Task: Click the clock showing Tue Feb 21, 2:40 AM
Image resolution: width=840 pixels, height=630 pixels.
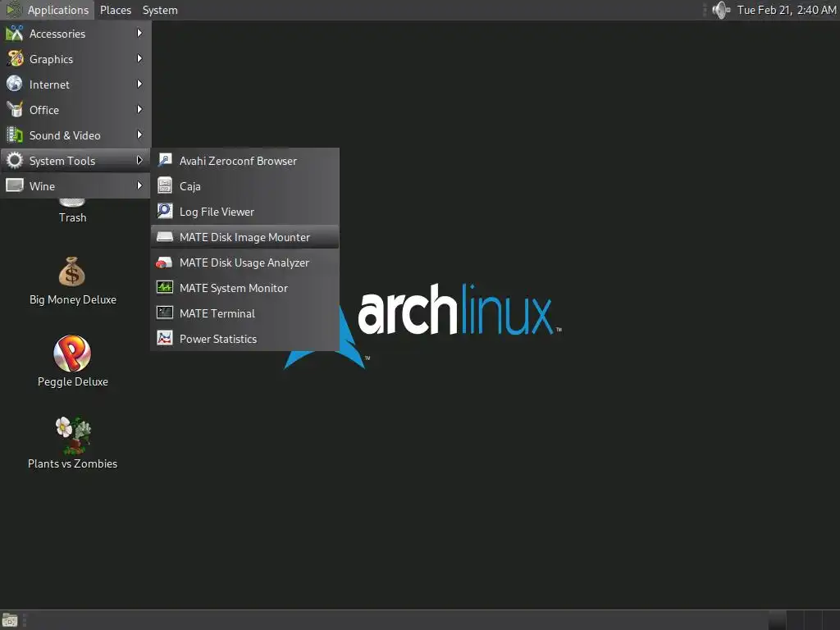Action: 786,10
